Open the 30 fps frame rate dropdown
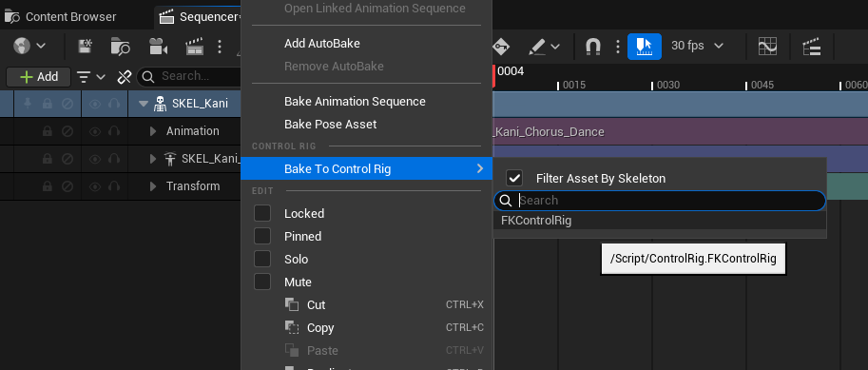 [697, 46]
